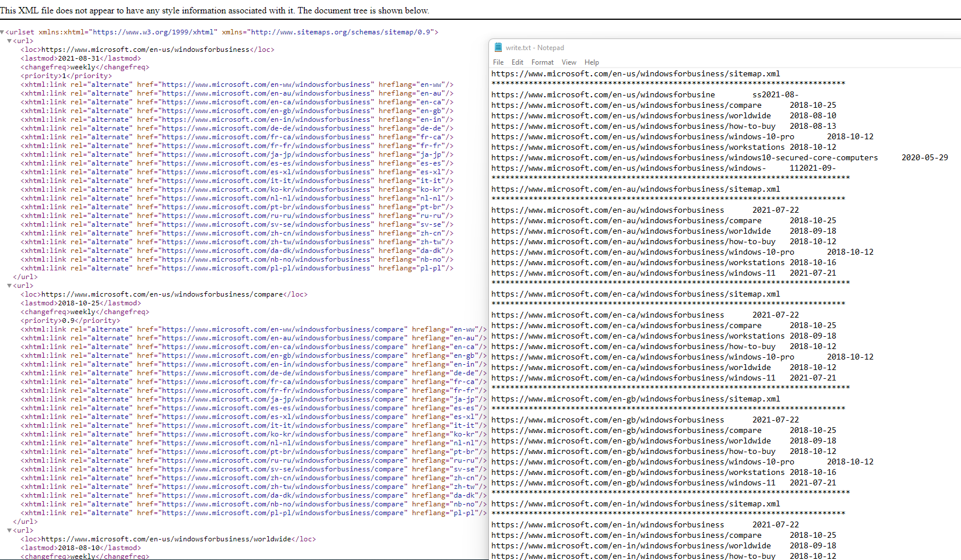Click the en-gb sitemap.xml line in Notepad
961x560 pixels.
coord(636,399)
